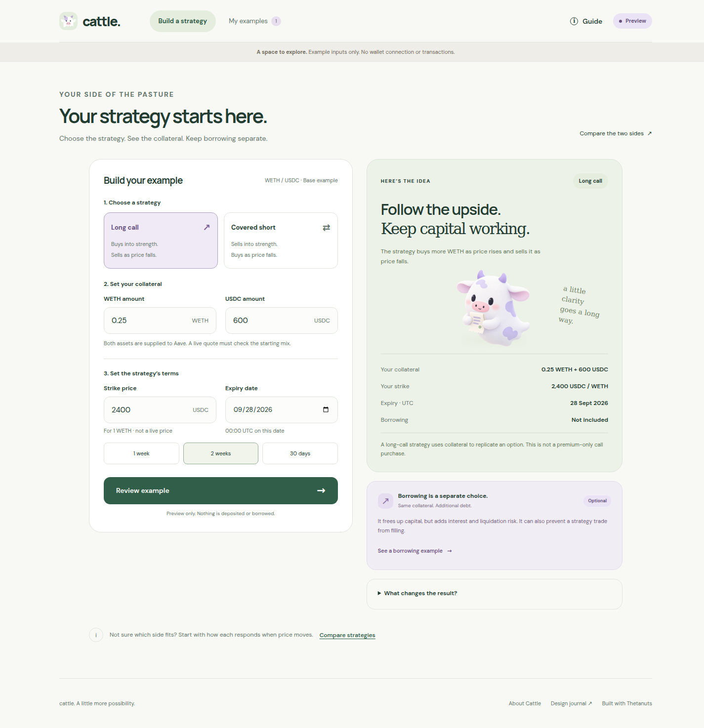
Task: Click the "2,400 USDC / WETH" strike value
Action: tap(580, 386)
